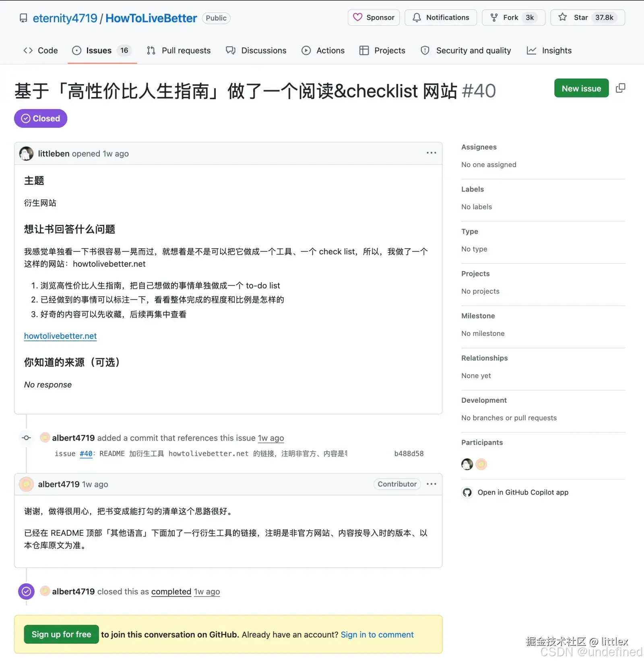
Task: Click the Closed status badge
Action: (x=41, y=118)
